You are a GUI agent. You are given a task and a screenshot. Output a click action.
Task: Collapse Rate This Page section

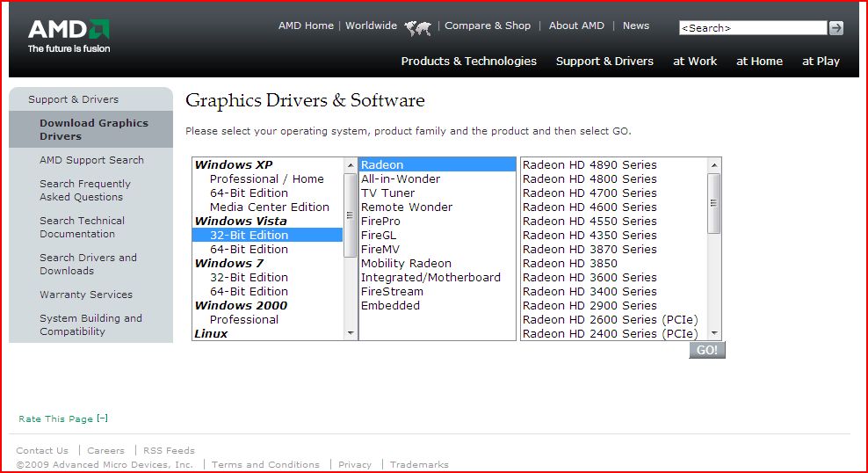pos(103,418)
